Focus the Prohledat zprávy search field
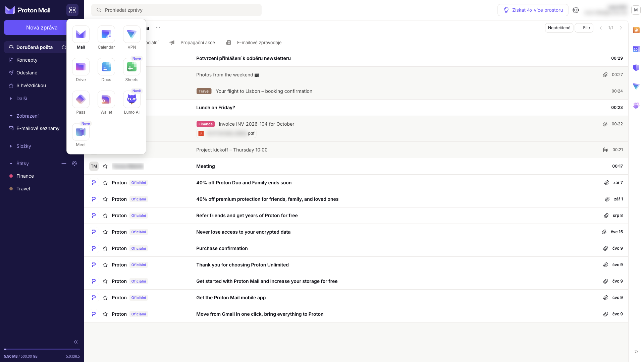The height and width of the screenshot is (362, 644). point(176,10)
